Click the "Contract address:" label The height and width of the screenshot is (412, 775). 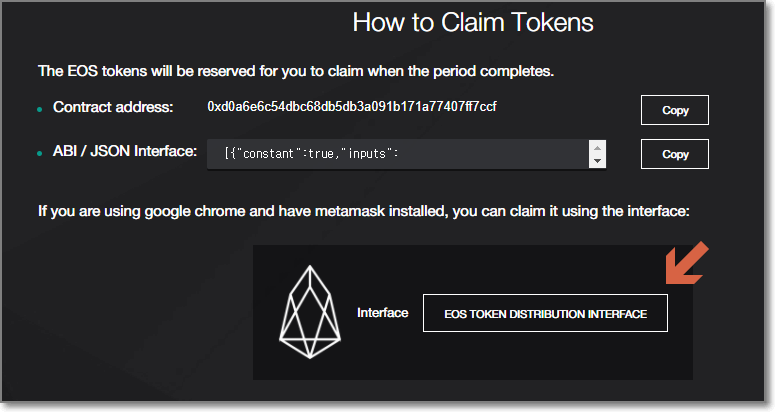point(113,107)
